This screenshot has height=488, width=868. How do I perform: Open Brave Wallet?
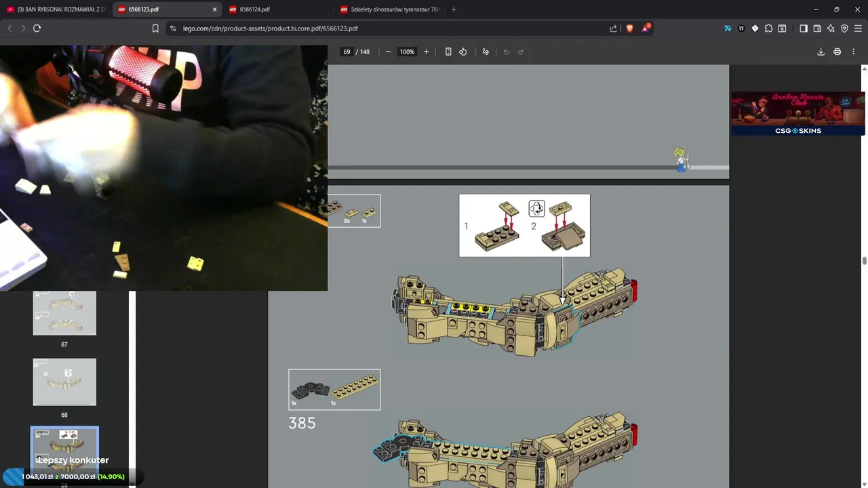[817, 28]
